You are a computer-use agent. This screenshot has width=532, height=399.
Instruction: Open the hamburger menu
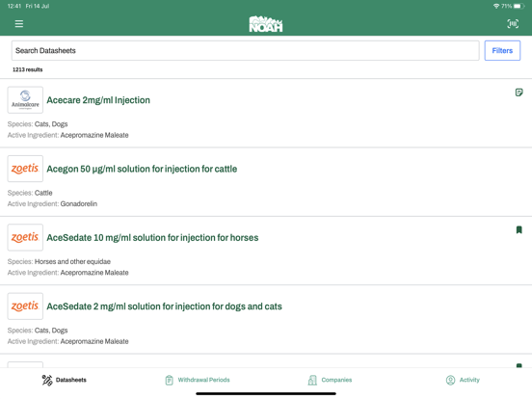coord(19,24)
